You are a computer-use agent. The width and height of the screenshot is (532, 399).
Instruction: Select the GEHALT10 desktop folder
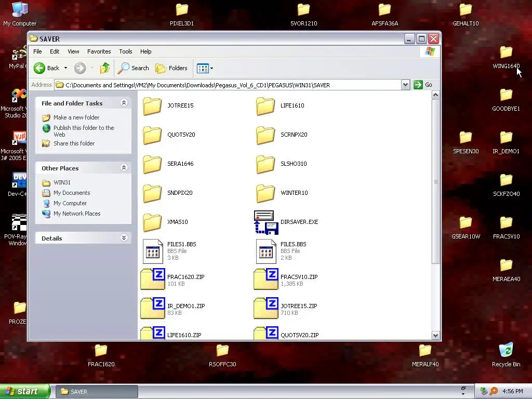(x=465, y=14)
